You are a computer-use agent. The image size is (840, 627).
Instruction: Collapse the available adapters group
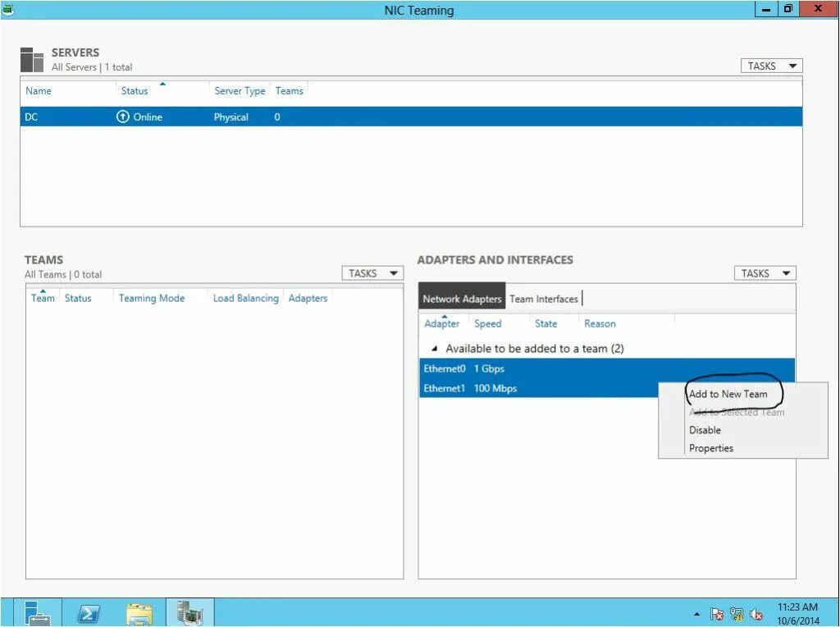click(433, 348)
